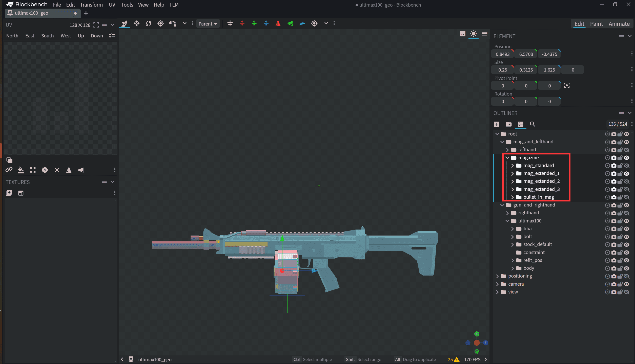Collapse the mag_and_lefthand group
The height and width of the screenshot is (364, 635).
coord(502,142)
